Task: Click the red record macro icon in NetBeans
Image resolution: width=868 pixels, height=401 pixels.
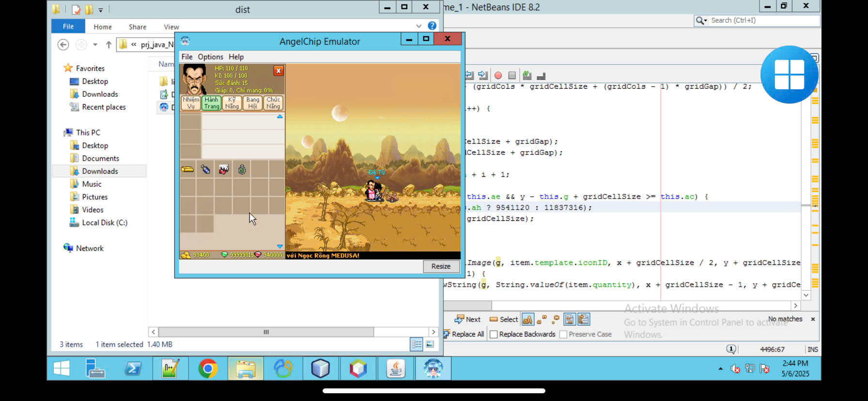Action: pyautogui.click(x=498, y=76)
